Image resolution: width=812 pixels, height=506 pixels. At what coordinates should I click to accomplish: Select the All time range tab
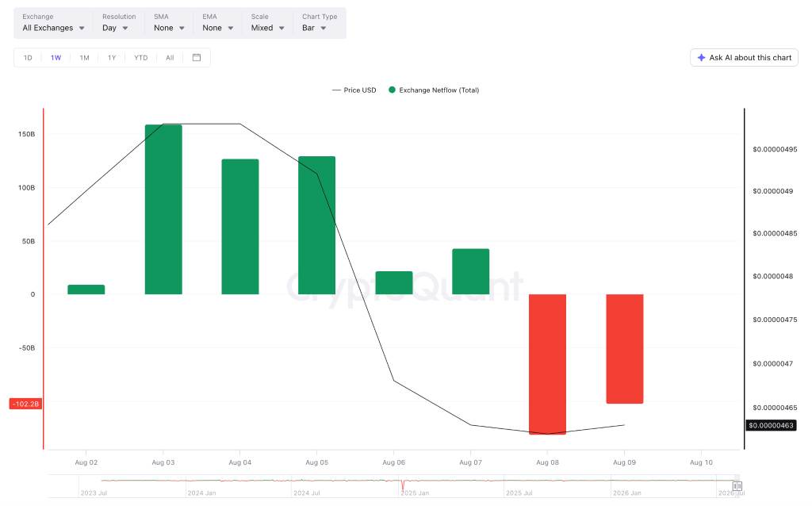[170, 57]
